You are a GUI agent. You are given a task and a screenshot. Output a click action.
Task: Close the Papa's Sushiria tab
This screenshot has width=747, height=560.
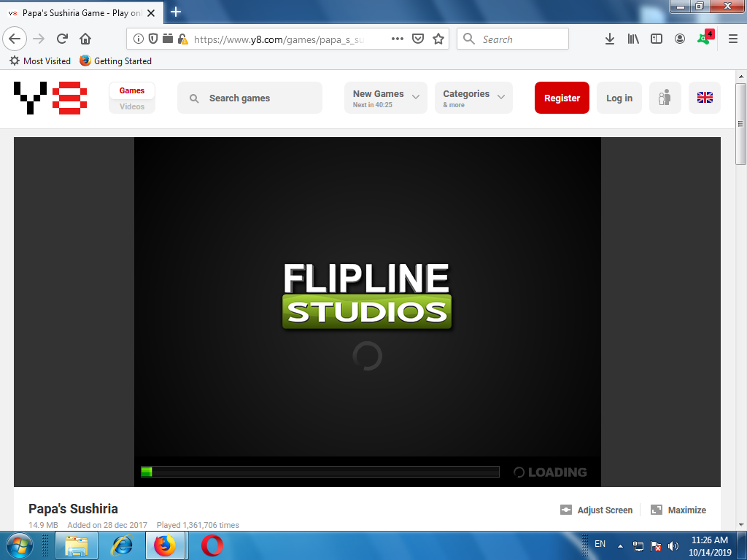151,13
